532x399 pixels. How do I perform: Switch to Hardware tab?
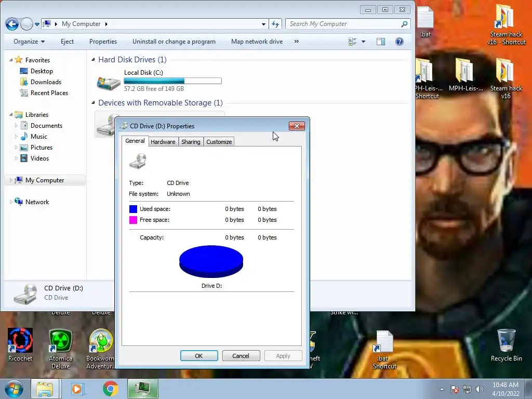pos(163,142)
